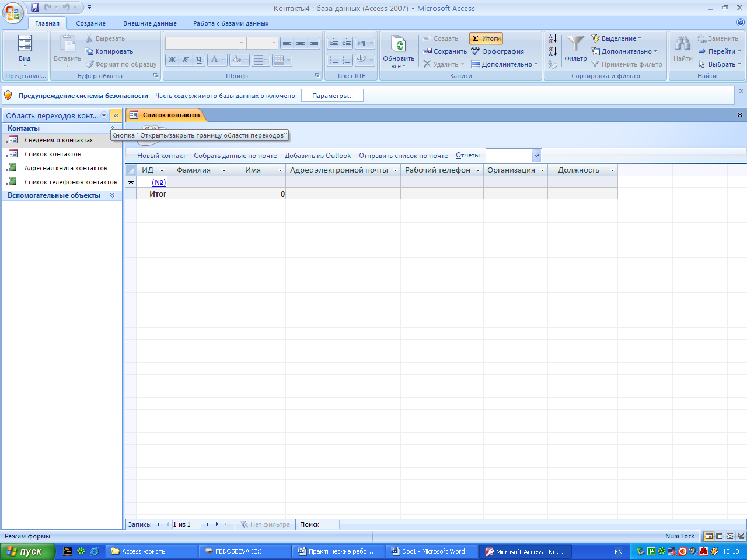Open the Внешние данные tab
Viewport: 747px width, 560px height.
click(150, 23)
